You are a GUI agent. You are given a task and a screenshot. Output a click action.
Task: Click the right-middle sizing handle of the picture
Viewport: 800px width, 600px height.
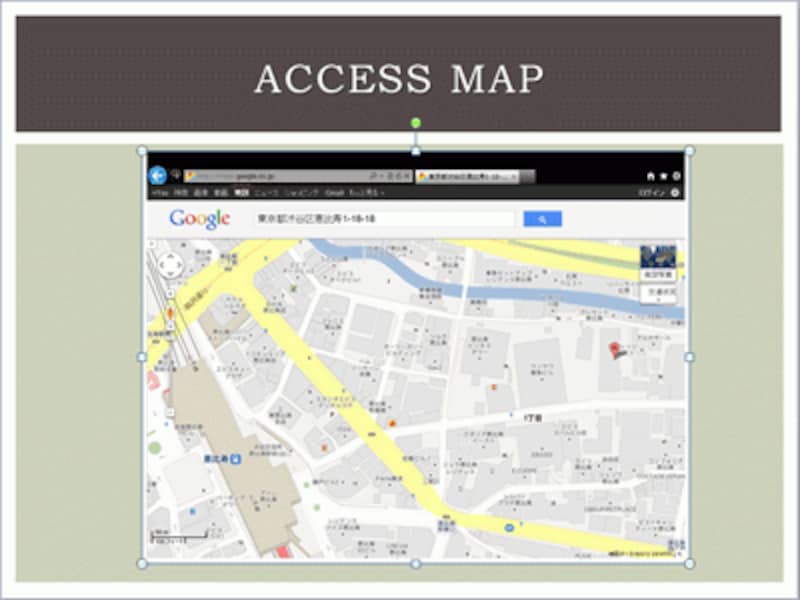pyautogui.click(x=689, y=357)
